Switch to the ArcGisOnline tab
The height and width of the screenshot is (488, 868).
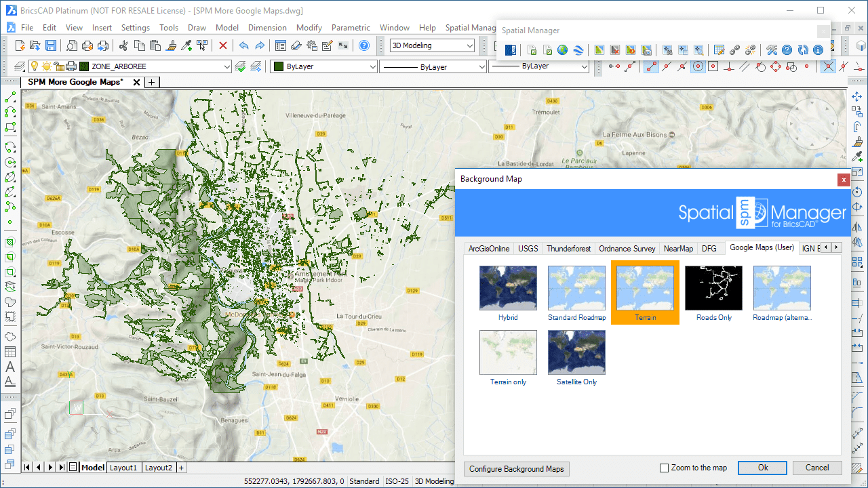[489, 249]
